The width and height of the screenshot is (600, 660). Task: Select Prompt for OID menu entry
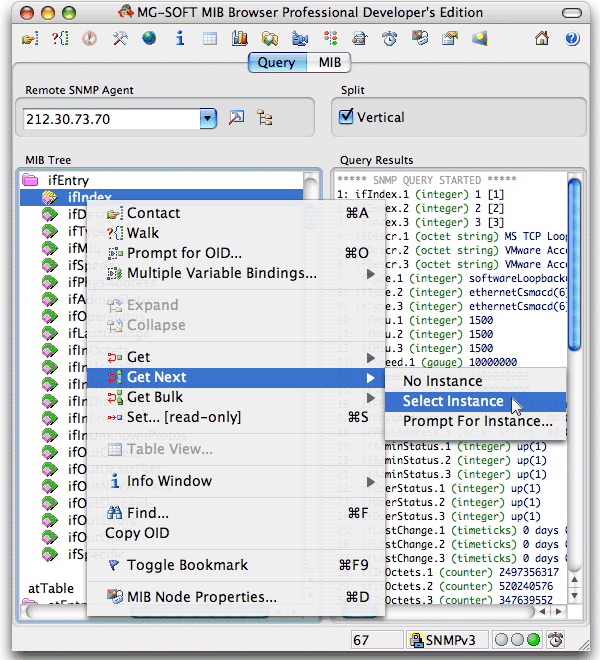235,253
